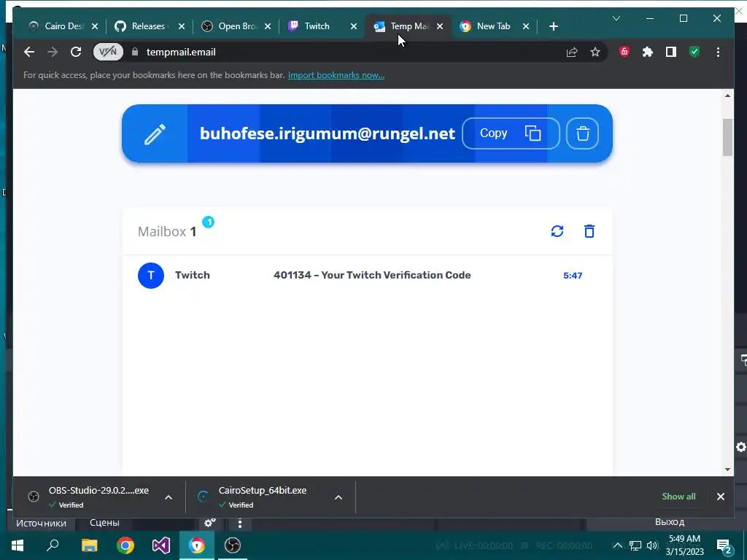View site security lock info
The height and width of the screenshot is (560, 747).
[135, 52]
